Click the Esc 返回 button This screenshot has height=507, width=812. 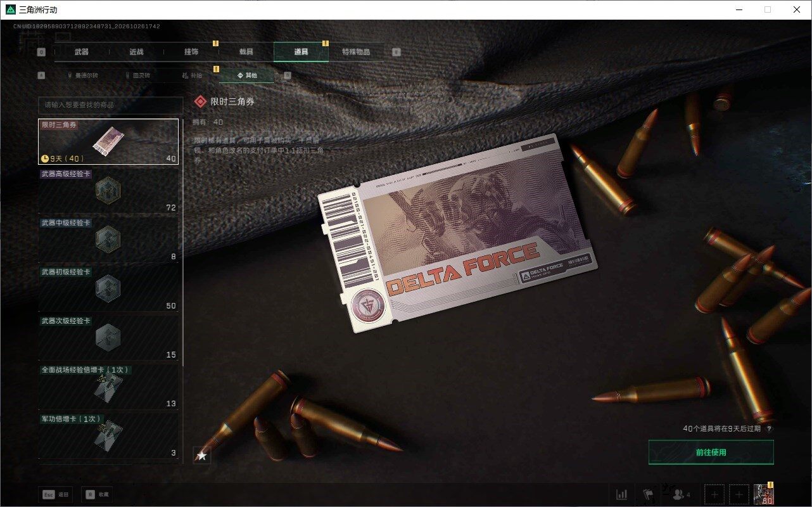pyautogui.click(x=56, y=494)
